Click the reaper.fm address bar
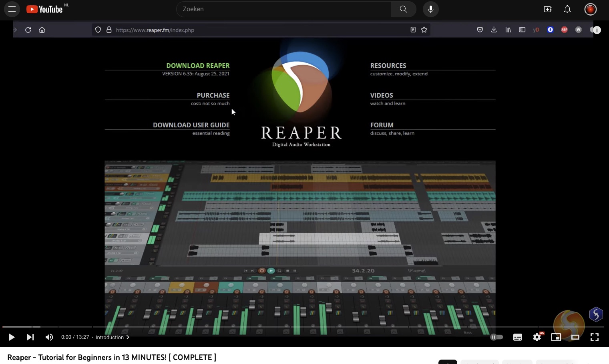This screenshot has width=609, height=364. point(261,30)
